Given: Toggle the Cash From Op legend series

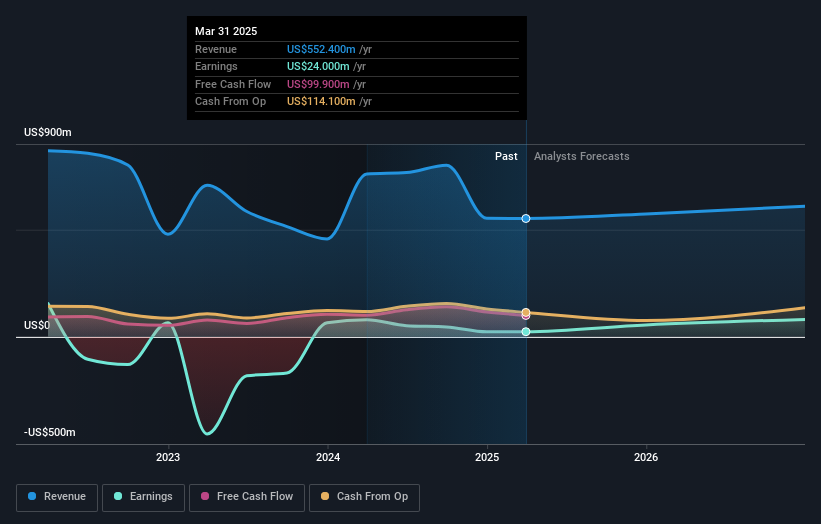Looking at the screenshot, I should (x=364, y=497).
